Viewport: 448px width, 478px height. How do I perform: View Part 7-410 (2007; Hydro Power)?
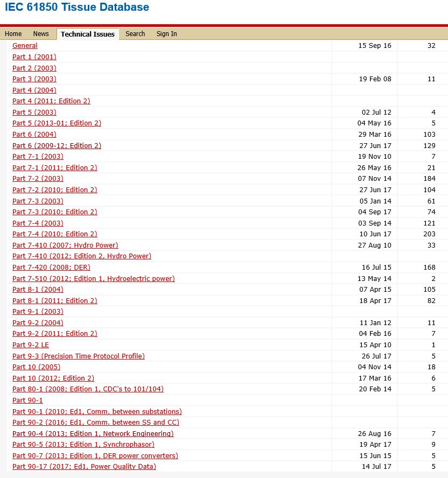coord(65,245)
